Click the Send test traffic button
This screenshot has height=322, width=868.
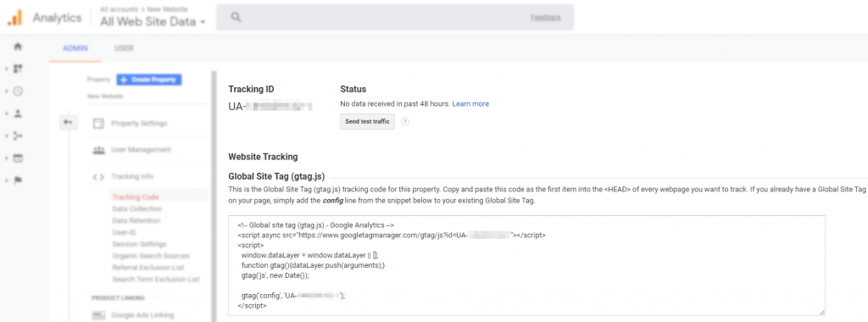367,122
